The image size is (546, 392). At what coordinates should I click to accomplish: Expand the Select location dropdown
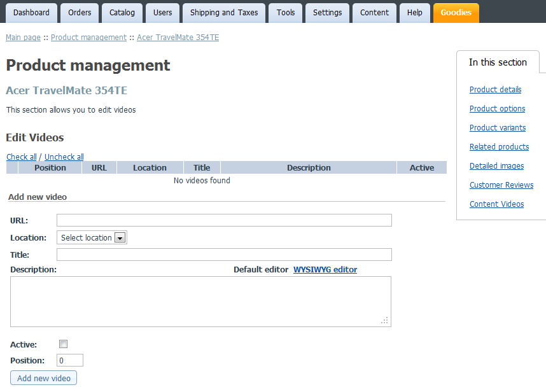(92, 238)
